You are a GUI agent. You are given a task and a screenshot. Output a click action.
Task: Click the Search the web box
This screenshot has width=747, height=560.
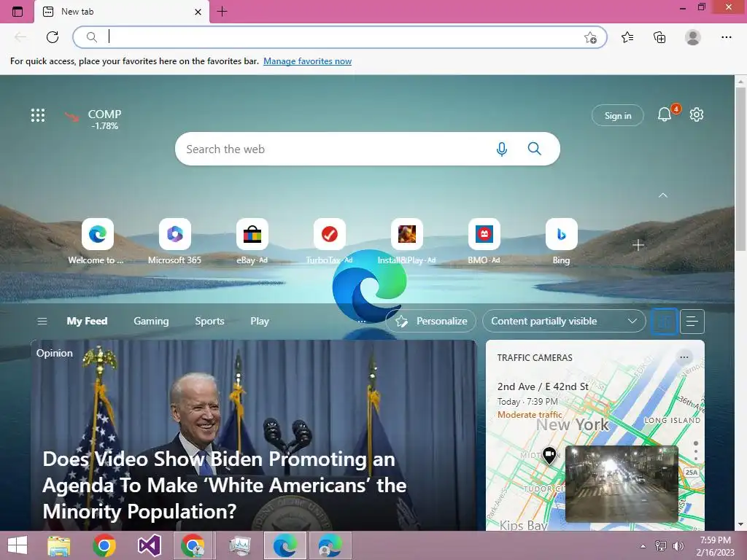click(x=367, y=149)
